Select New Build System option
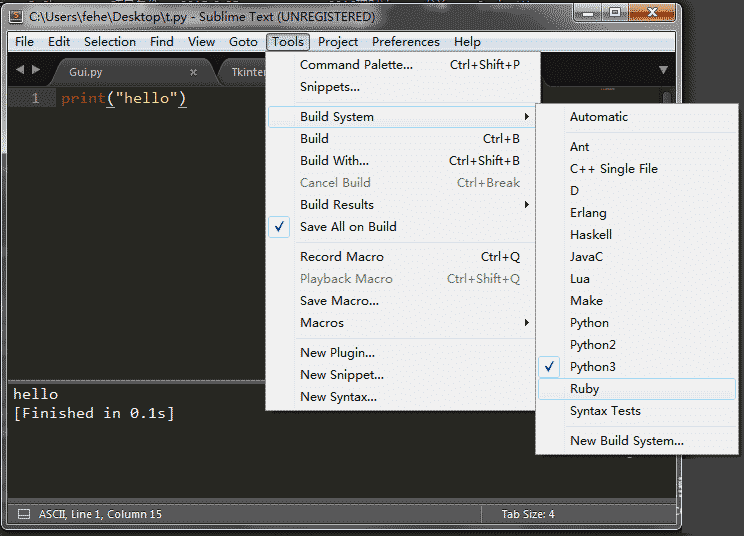The image size is (744, 536). coord(626,441)
